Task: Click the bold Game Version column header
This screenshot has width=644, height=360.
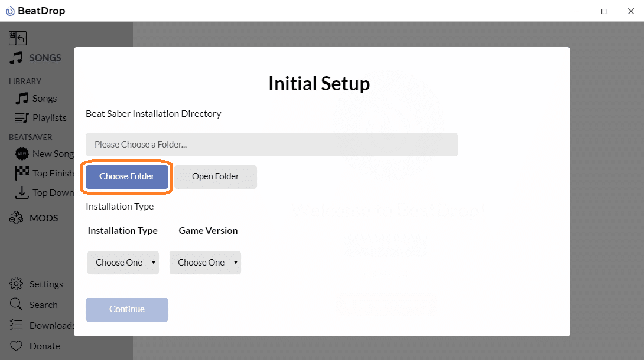Action: 208,230
